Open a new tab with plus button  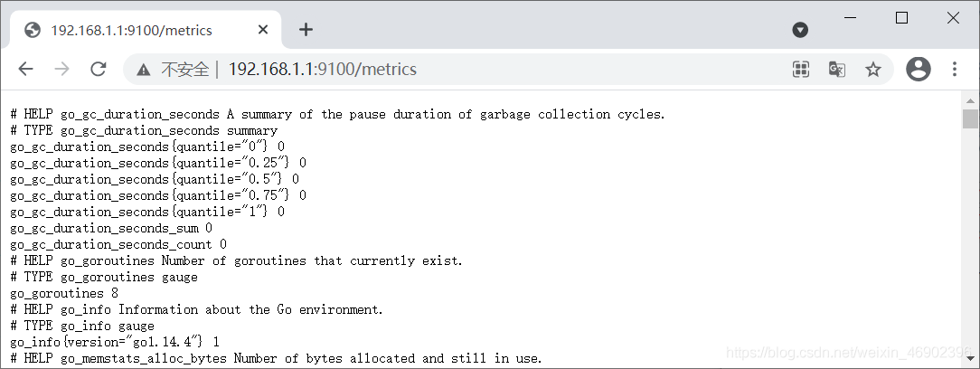point(306,30)
